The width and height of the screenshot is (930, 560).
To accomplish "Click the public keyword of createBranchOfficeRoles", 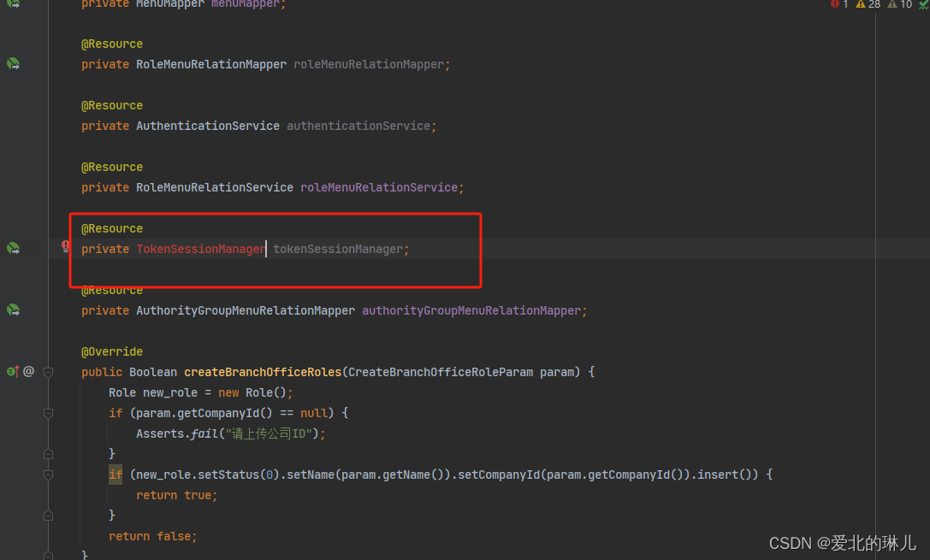I will tap(102, 372).
